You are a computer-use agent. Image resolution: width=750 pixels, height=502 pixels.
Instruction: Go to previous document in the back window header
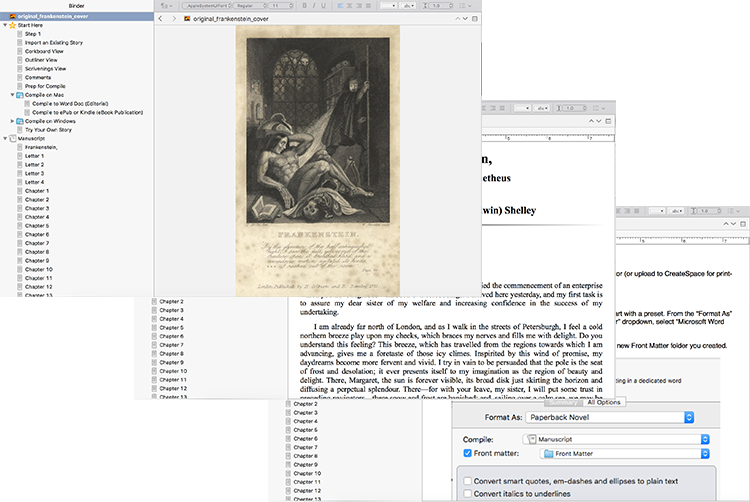[x=726, y=224]
